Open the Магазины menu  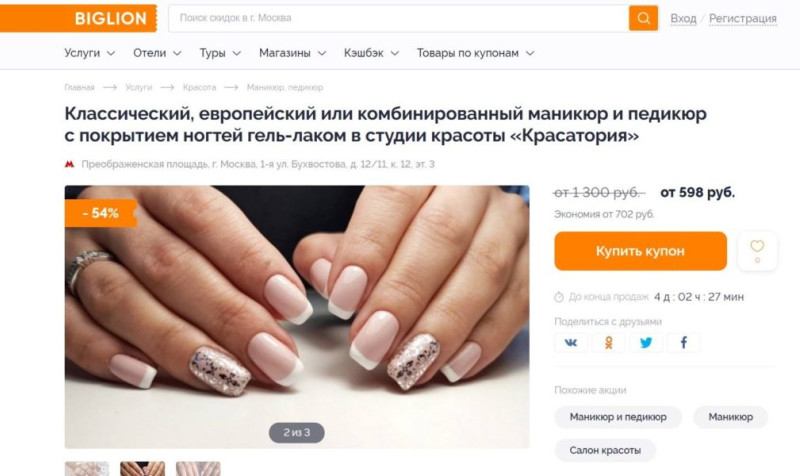[x=292, y=53]
